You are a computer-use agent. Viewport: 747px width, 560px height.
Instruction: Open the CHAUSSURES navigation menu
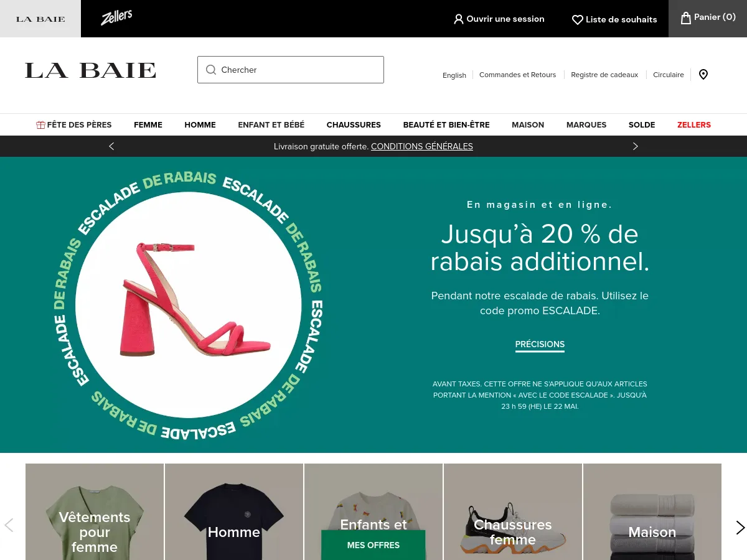(x=354, y=124)
